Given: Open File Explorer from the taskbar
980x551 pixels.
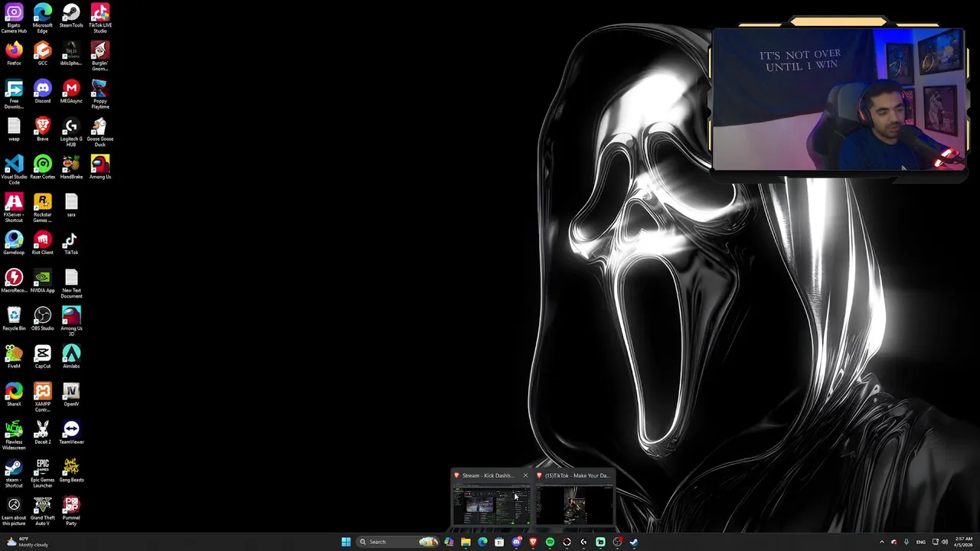Looking at the screenshot, I should [x=465, y=542].
